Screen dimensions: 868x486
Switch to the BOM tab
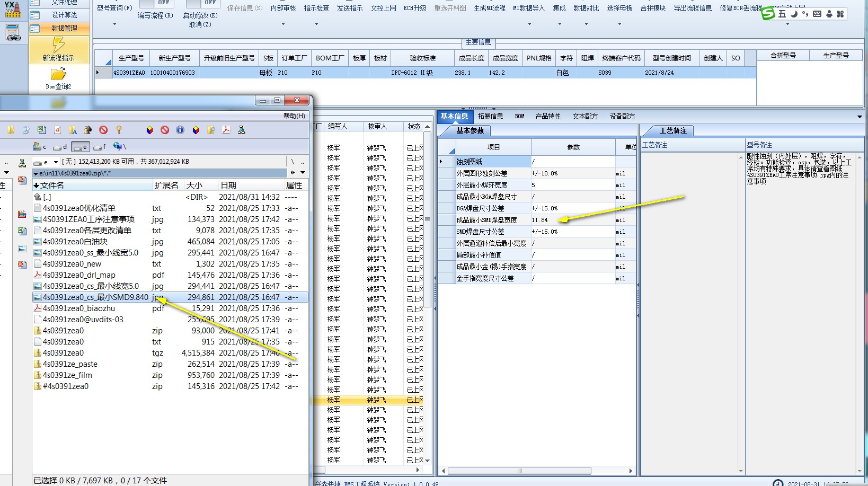click(x=519, y=116)
